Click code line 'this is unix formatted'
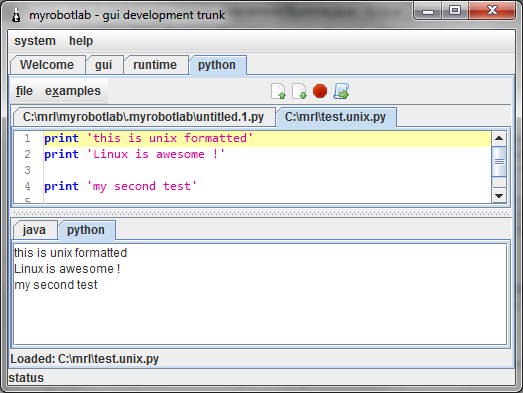Screen dimensions: 523x393 [x=148, y=138]
